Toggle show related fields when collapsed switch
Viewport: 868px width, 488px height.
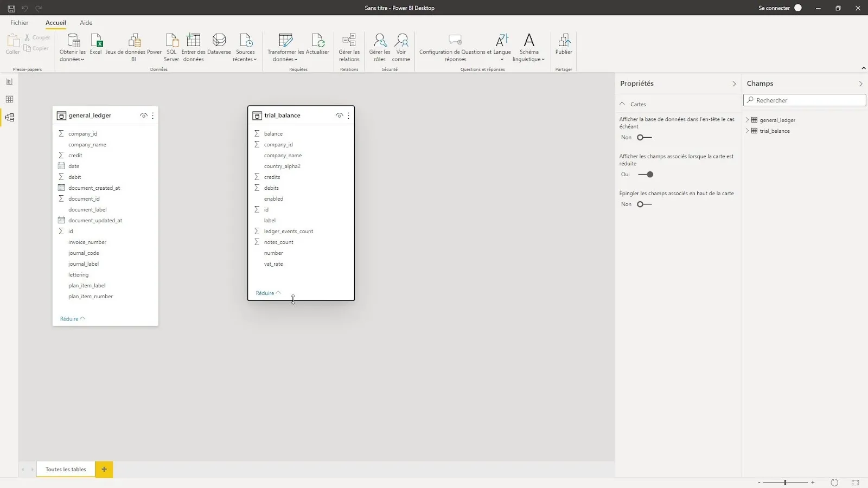(646, 175)
